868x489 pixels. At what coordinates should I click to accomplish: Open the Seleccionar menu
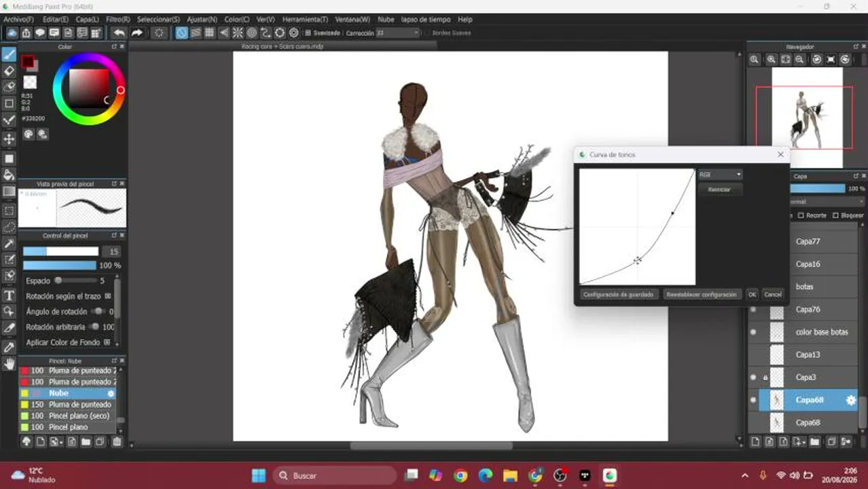coord(158,20)
